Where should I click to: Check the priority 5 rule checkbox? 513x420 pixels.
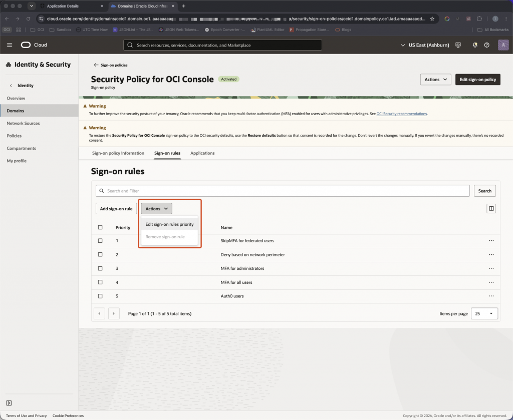[100, 296]
